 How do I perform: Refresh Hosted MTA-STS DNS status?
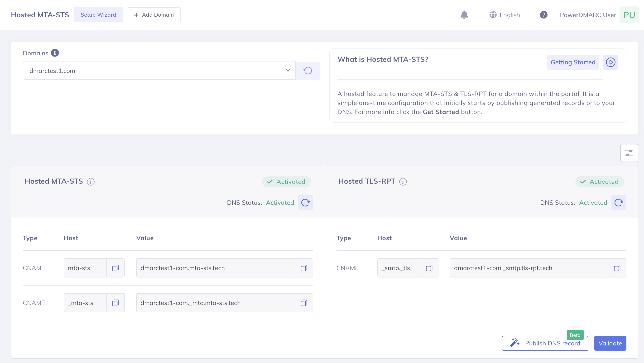(306, 202)
